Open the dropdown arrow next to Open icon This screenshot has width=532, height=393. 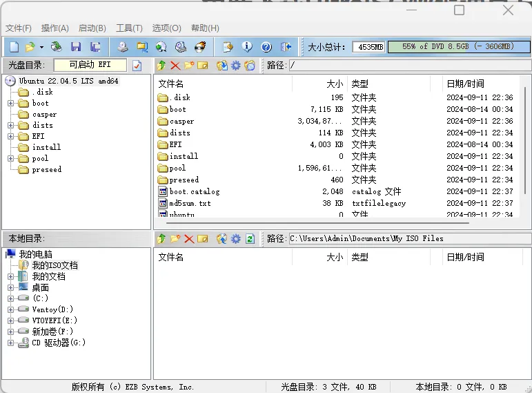(x=41, y=47)
